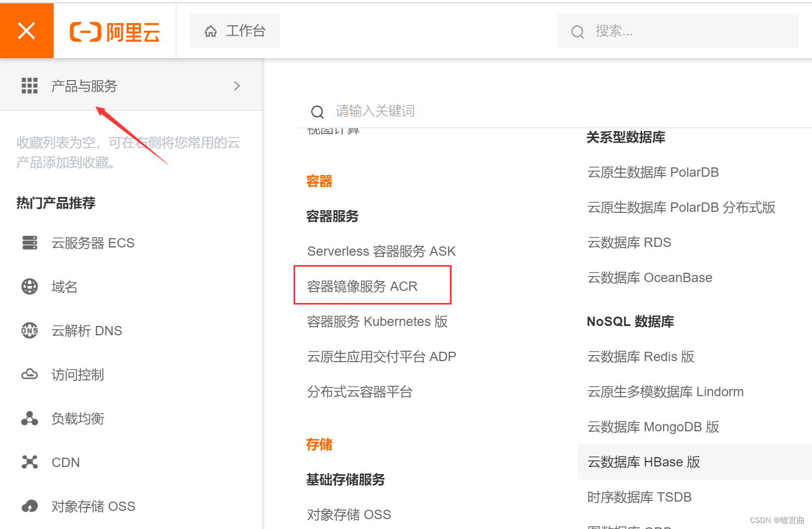Open 云原生应用交付平台 ADP
This screenshot has height=529, width=812.
(382, 357)
